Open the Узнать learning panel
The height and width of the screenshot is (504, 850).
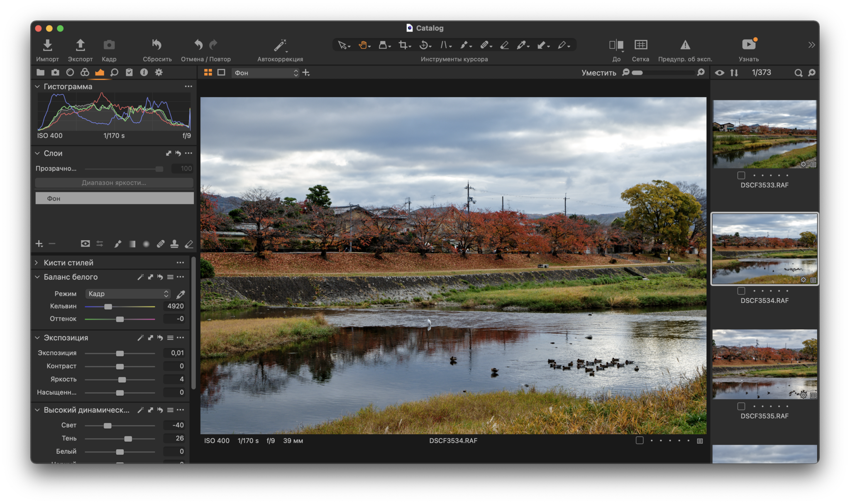pos(749,44)
